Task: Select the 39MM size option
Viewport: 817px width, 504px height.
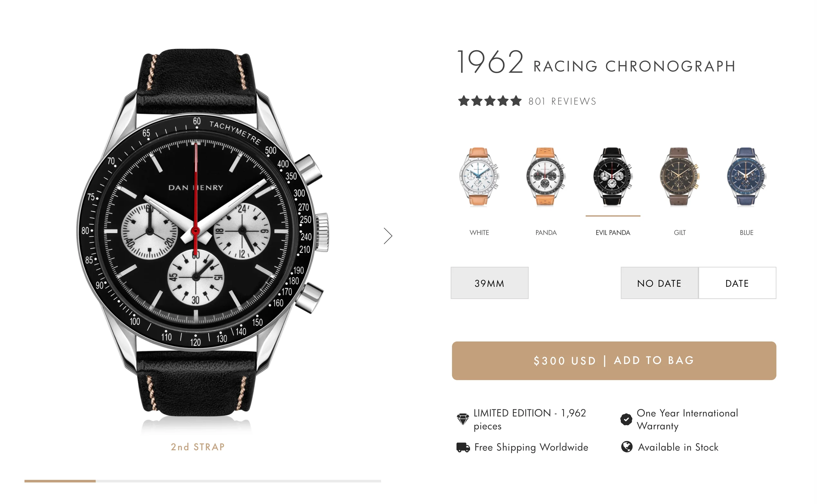Action: point(489,283)
